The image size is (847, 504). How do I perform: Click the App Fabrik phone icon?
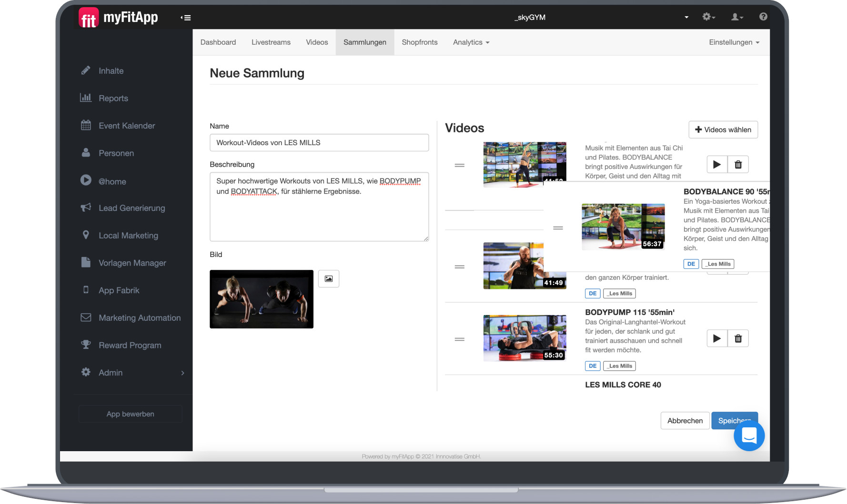86,290
